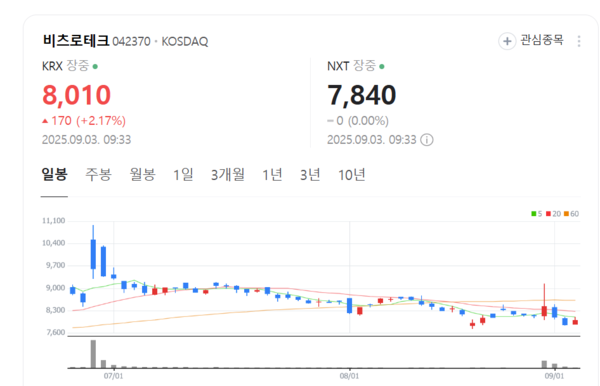Click the NXT change 0 (0.00%)
Viewport: 600px width, 386px height.
pos(358,121)
